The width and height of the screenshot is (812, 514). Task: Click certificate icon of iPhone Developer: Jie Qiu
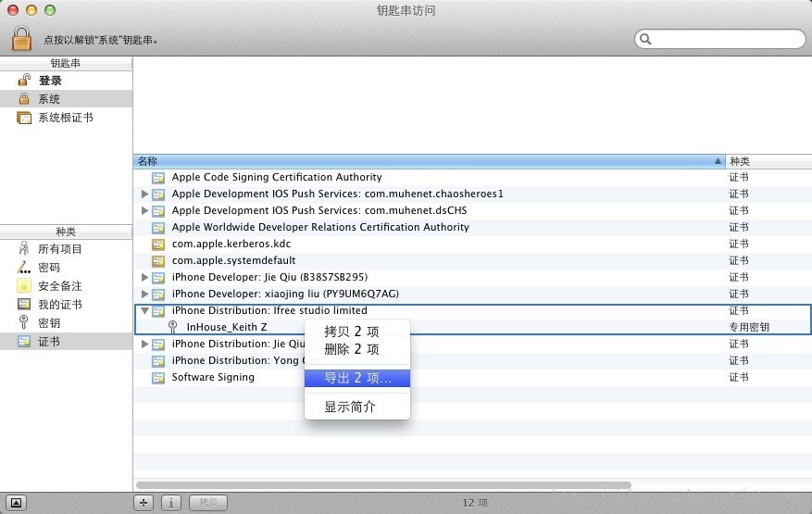(x=158, y=278)
